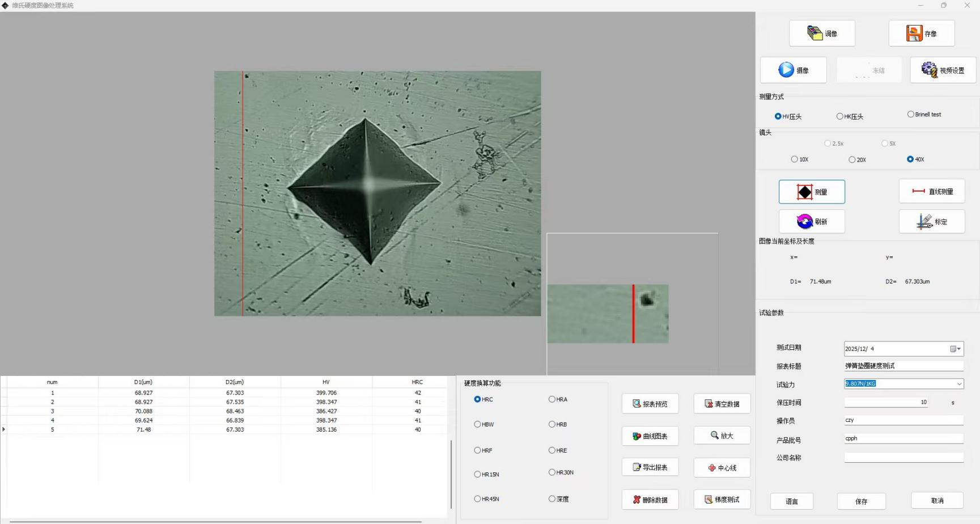Click 删除数据 delete data red X
This screenshot has width=980, height=524.
click(637, 500)
